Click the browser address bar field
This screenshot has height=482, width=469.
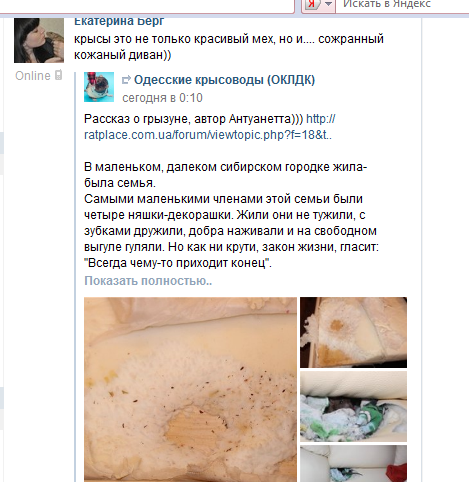point(147,5)
